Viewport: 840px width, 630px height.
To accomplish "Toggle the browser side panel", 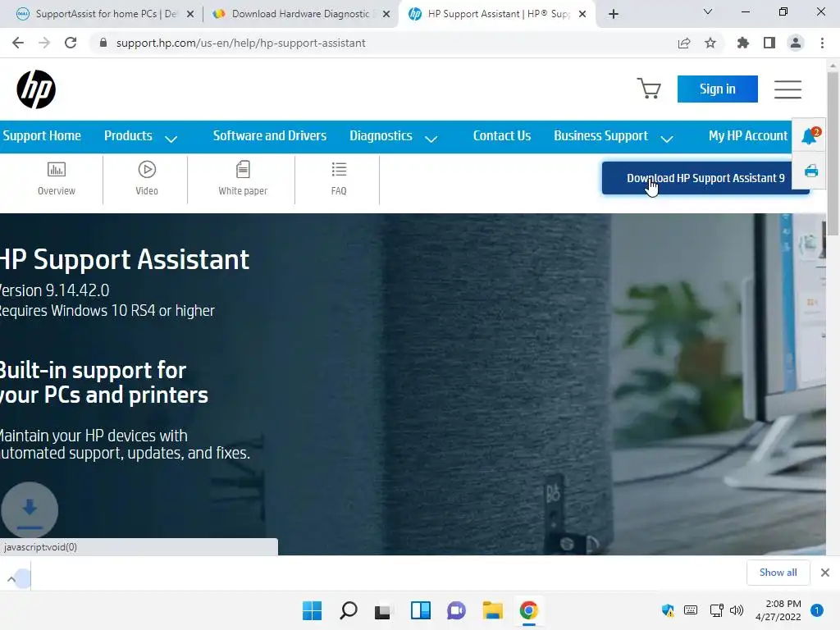I will point(769,43).
